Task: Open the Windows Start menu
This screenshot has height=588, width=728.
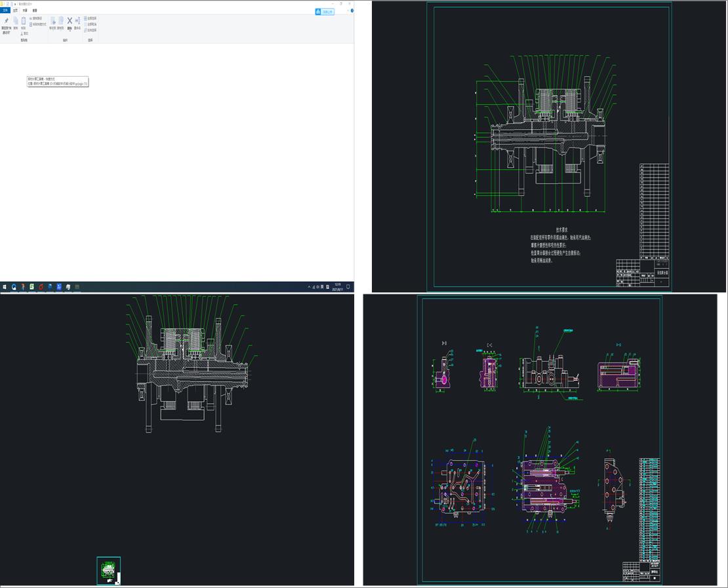Action: point(5,287)
